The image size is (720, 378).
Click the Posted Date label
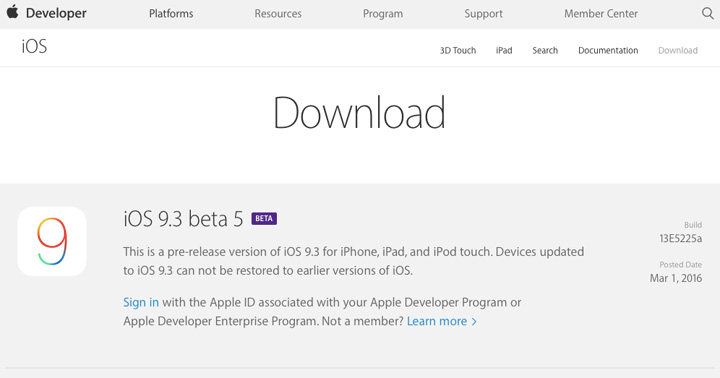pyautogui.click(x=681, y=265)
